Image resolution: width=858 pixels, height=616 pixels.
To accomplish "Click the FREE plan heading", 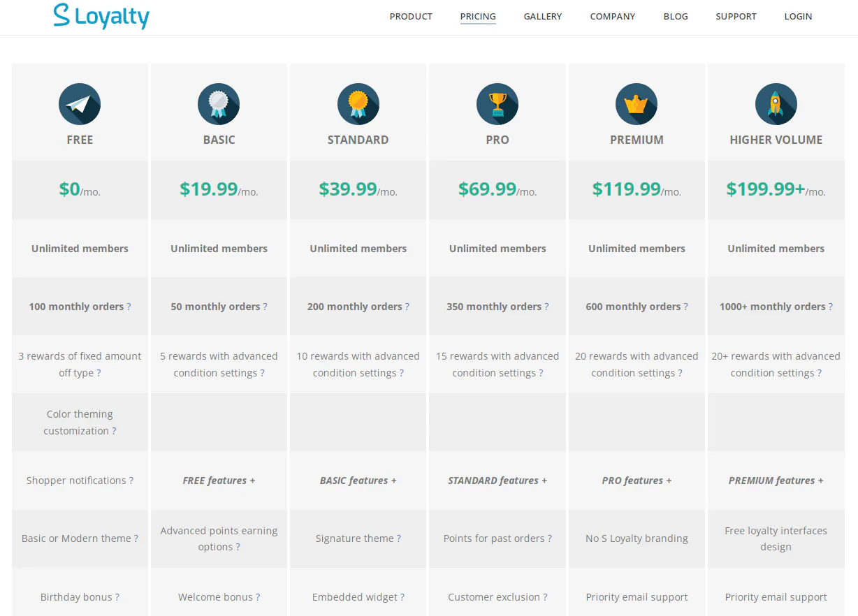I will tap(80, 140).
